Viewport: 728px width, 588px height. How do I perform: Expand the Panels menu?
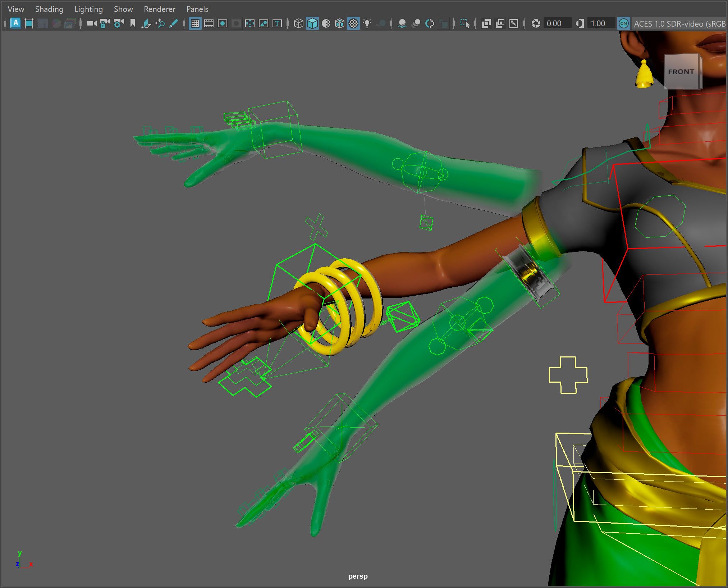(x=197, y=9)
